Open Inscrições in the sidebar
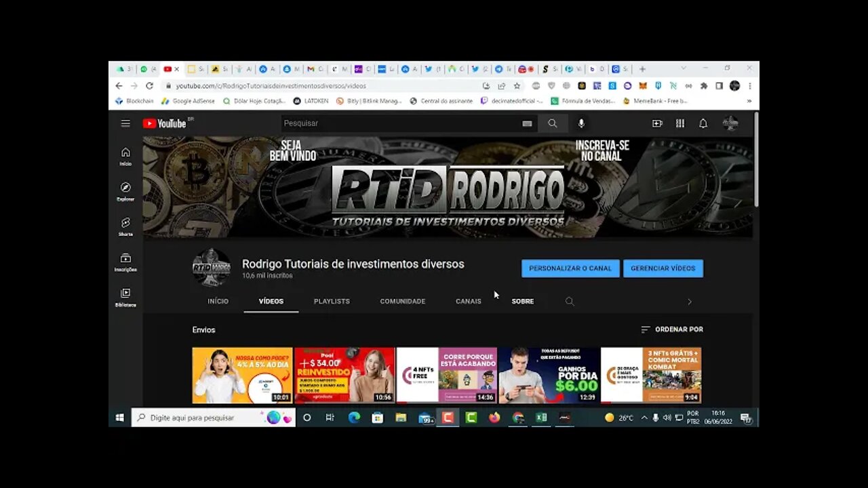 [x=125, y=262]
